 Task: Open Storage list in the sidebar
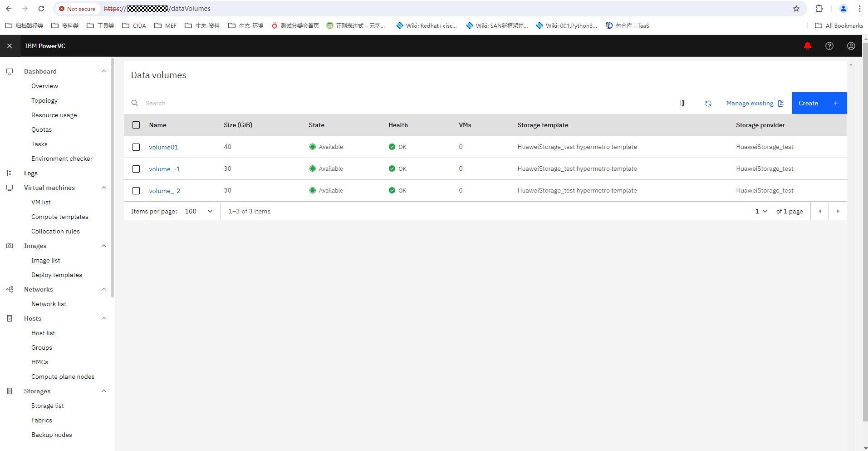point(48,406)
